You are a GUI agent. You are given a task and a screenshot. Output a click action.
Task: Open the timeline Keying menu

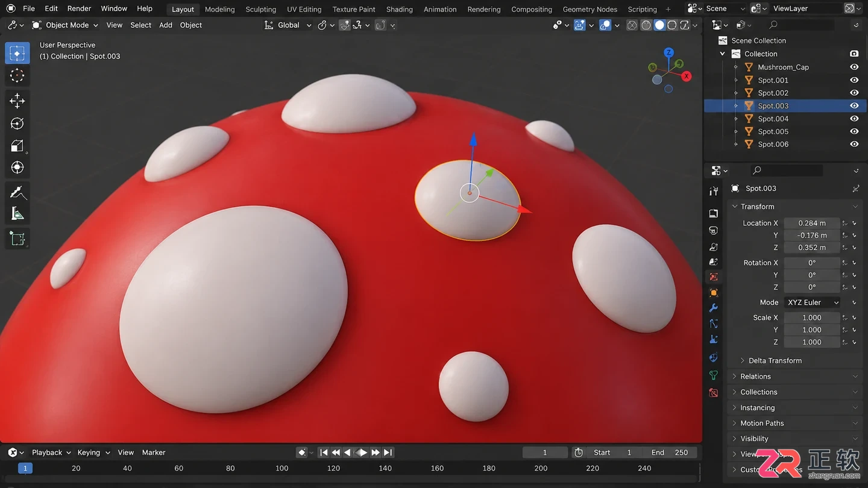[93, 452]
